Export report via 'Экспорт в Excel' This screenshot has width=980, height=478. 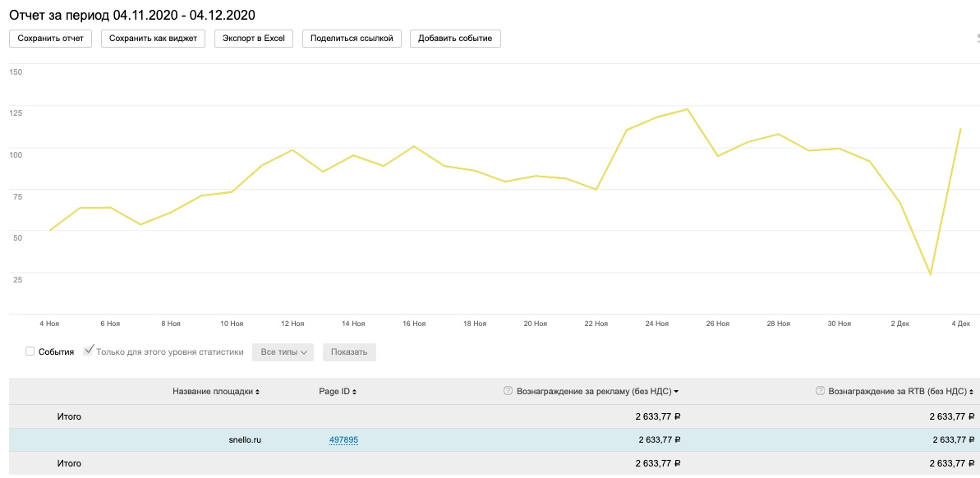[253, 39]
